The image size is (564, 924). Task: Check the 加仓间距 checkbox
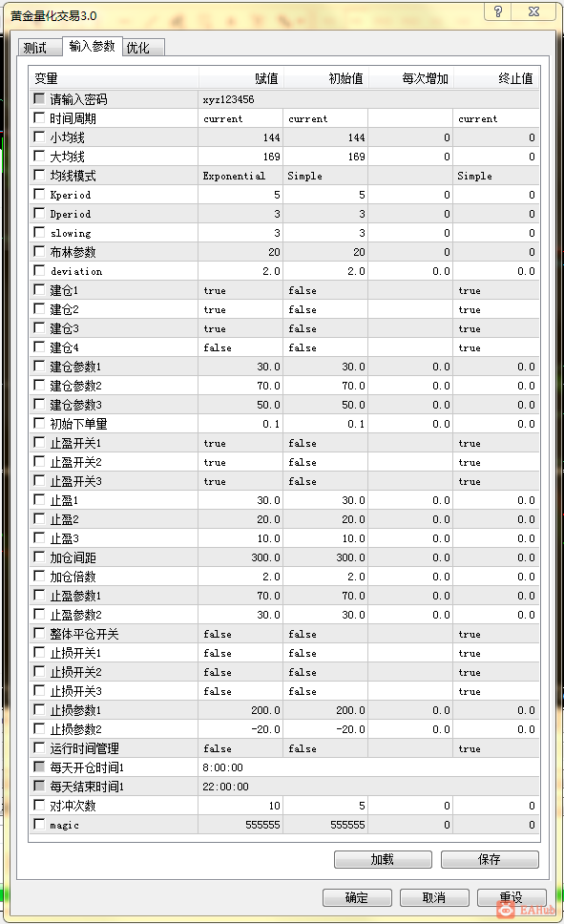pos(39,556)
